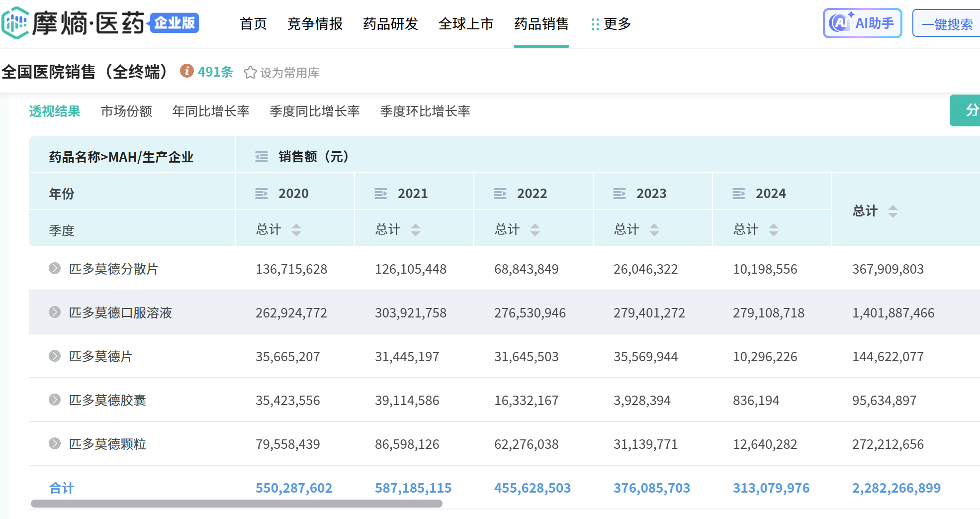Click the expand icon next to 2020
The image size is (980, 519).
tap(262, 194)
